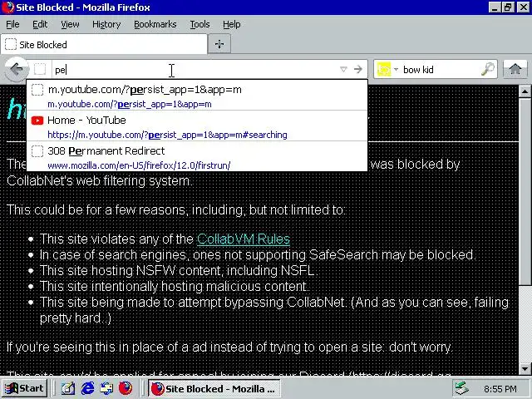Open the Edit menu
Viewport: 532px width, 399px height.
[x=40, y=24]
